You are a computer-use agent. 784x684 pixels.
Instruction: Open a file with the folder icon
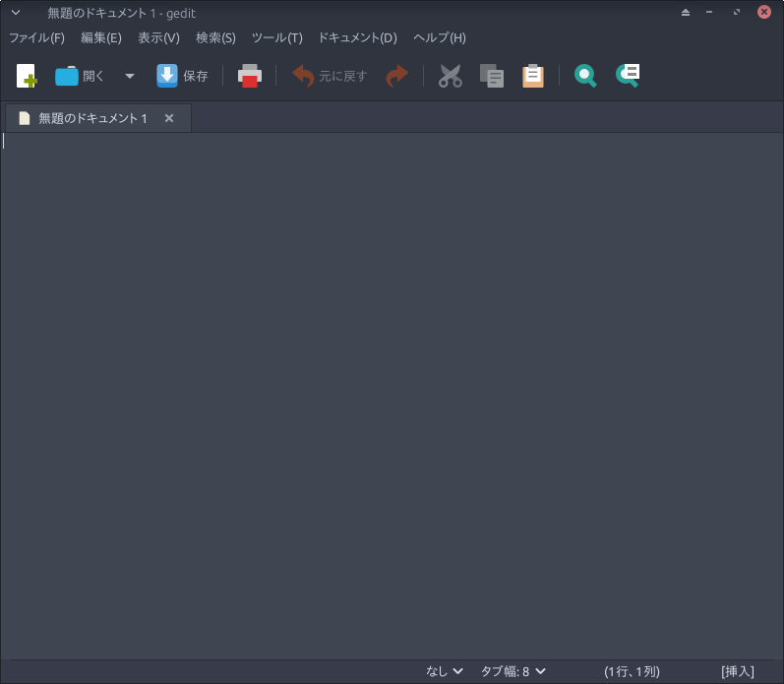(80, 76)
